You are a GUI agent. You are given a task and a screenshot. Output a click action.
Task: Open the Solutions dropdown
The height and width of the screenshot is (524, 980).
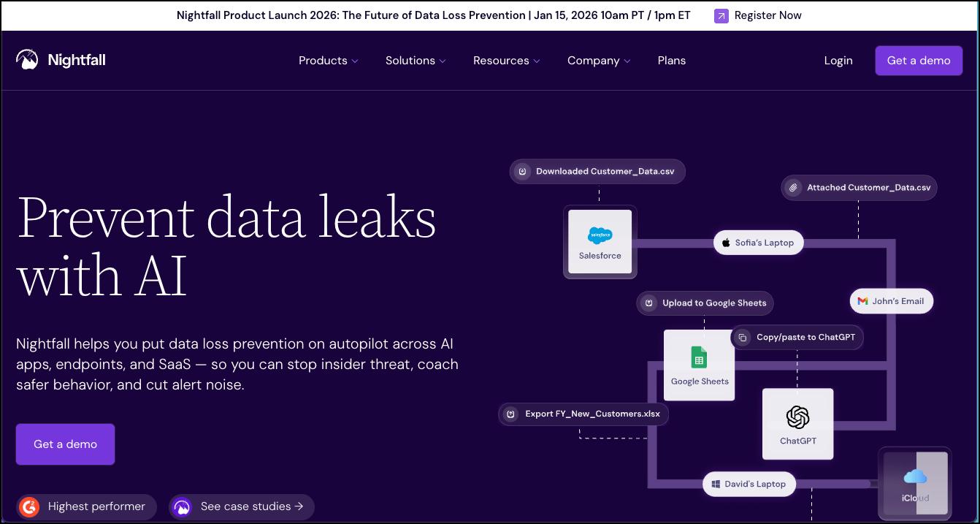[x=415, y=60]
